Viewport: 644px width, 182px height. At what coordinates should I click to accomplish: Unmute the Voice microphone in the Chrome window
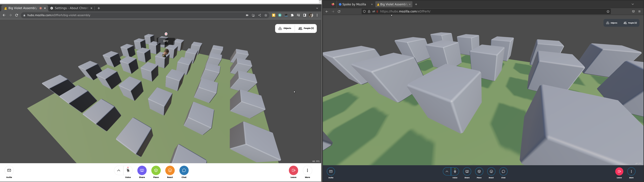pos(128,171)
